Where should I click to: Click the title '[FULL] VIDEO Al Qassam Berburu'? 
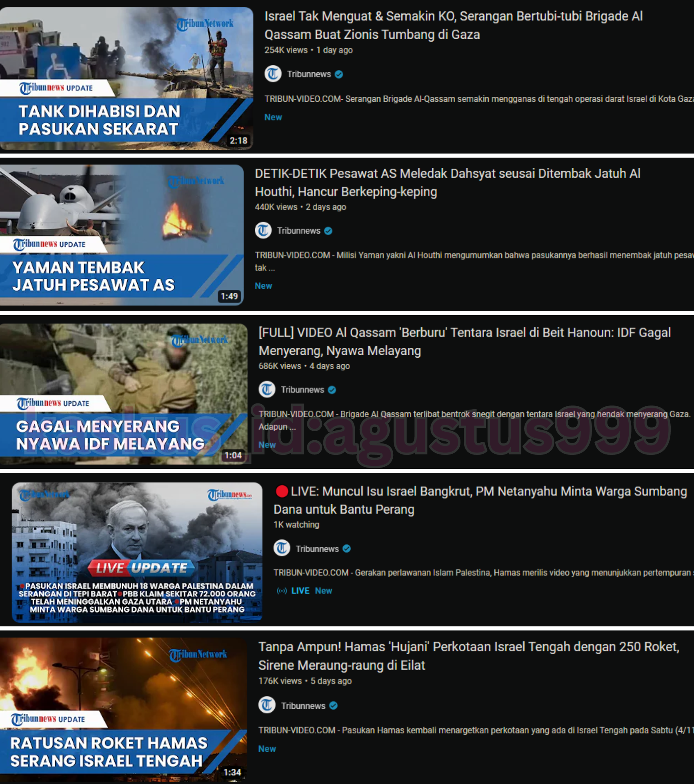[465, 341]
